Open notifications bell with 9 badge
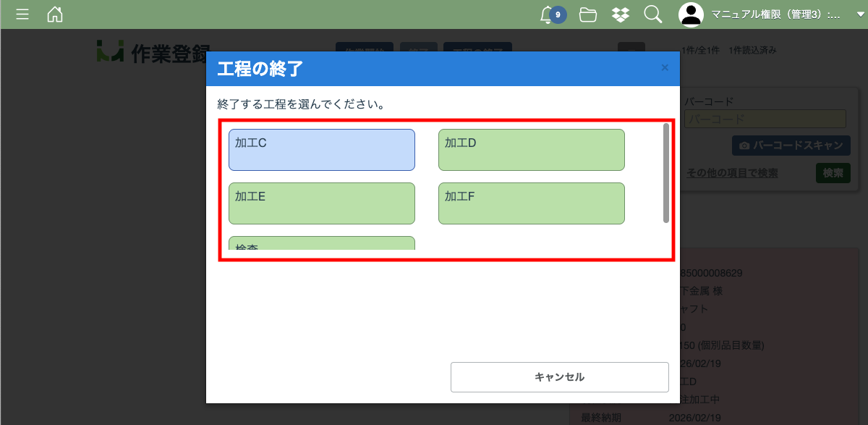Image resolution: width=868 pixels, height=425 pixels. [x=548, y=14]
